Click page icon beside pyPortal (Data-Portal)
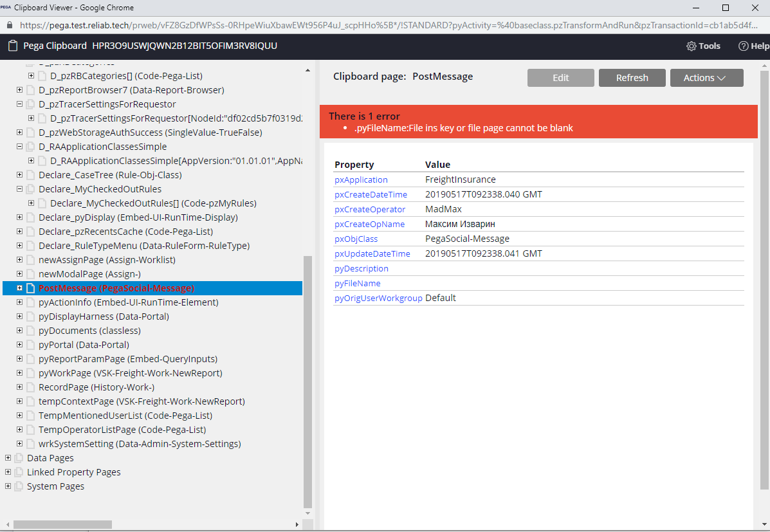Screen dimensions: 770x532 point(30,345)
